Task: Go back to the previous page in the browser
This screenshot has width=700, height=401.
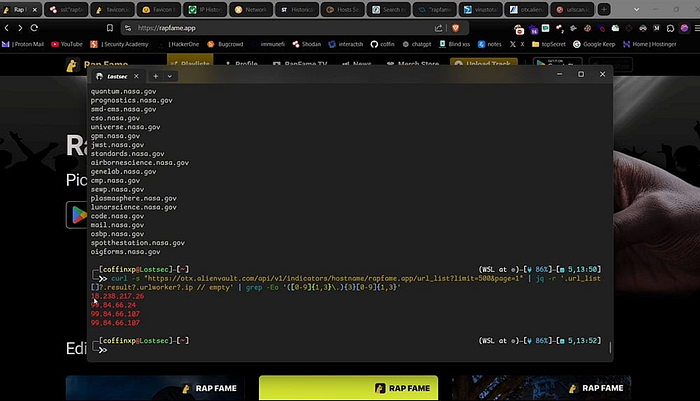Action: (x=7, y=28)
